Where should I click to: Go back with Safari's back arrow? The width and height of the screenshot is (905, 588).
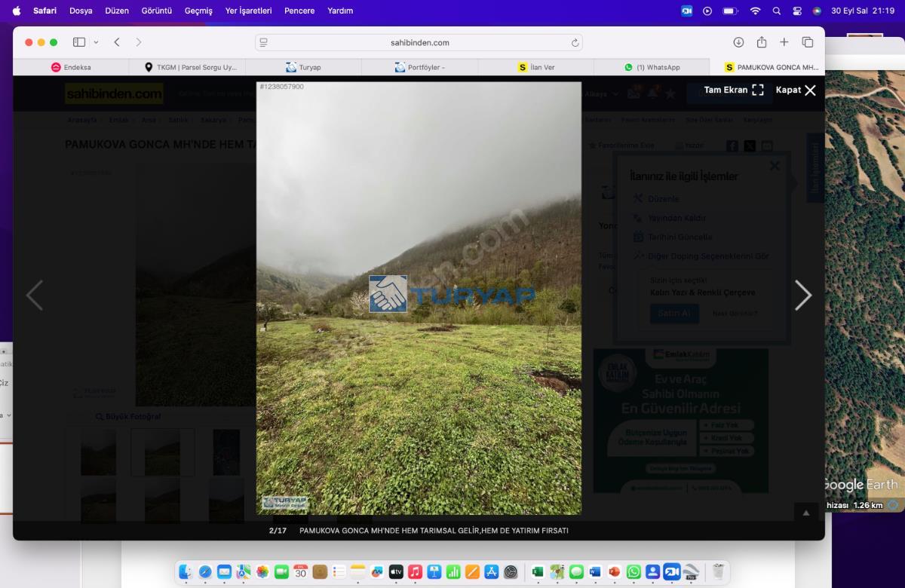(117, 42)
